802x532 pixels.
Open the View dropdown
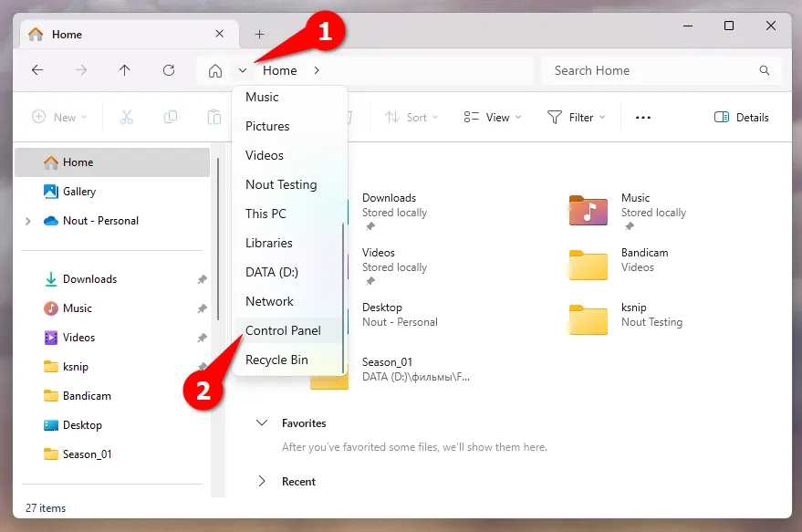pyautogui.click(x=491, y=117)
